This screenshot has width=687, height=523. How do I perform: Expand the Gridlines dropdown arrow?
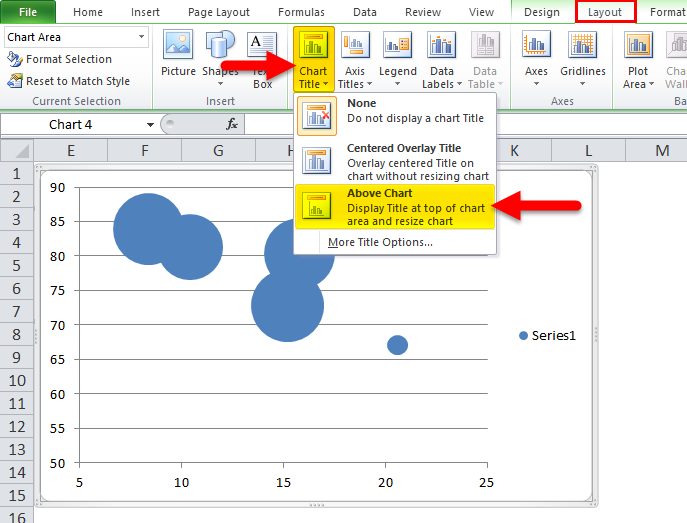click(x=582, y=84)
